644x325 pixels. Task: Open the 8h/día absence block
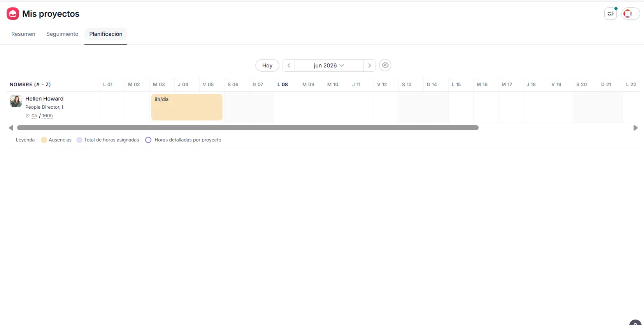(x=187, y=107)
